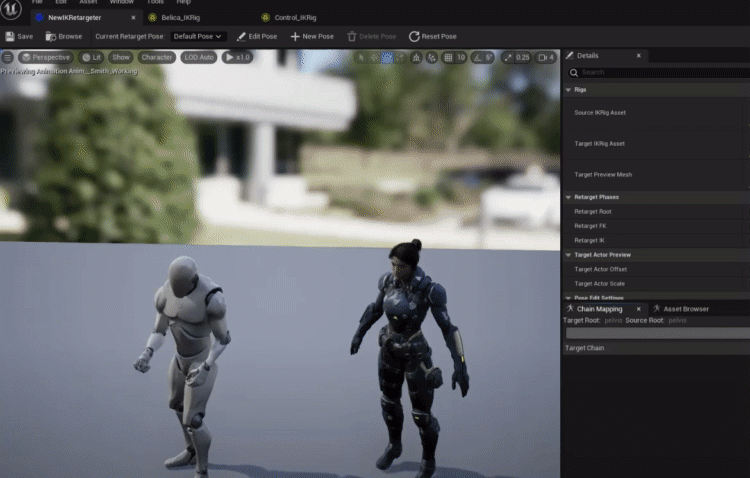Select Retarget FK property
This screenshot has height=478, width=750.
pyautogui.click(x=656, y=226)
